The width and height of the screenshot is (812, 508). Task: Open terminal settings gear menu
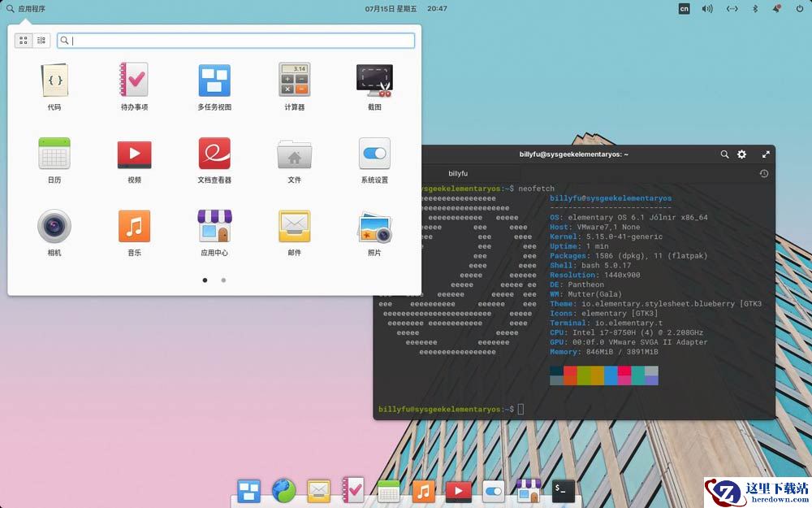point(741,154)
